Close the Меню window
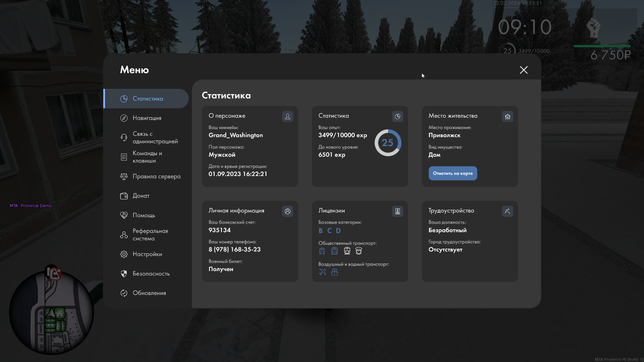This screenshot has height=362, width=644. [524, 70]
